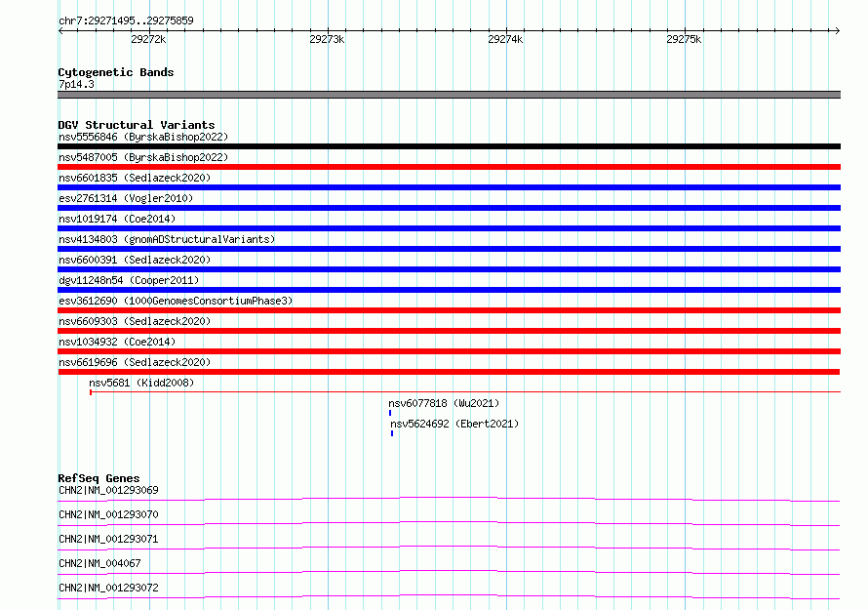868x610 pixels.
Task: Click the magenta CHN2 NM_001293070 transcript line
Action: click(449, 523)
